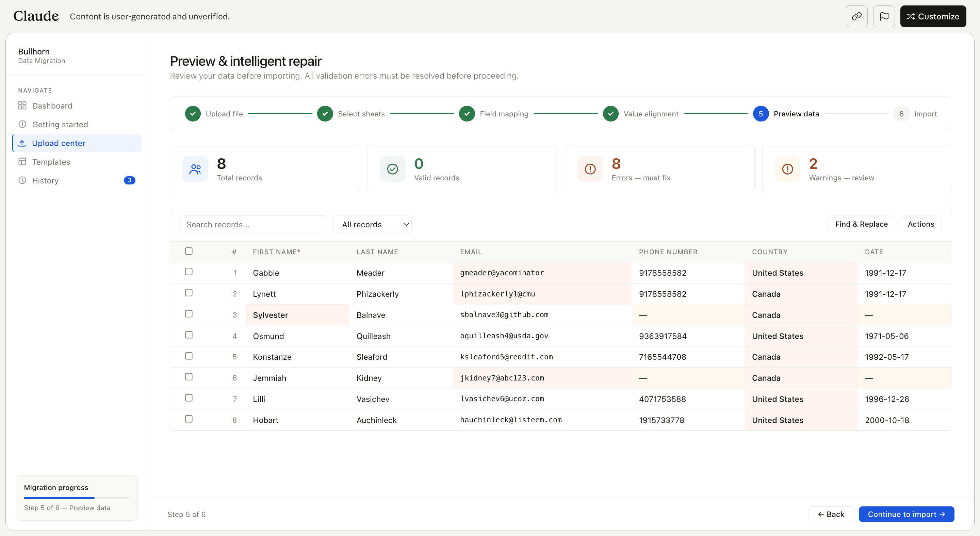The image size is (980, 536).
Task: Click the Date column header
Action: click(x=874, y=252)
